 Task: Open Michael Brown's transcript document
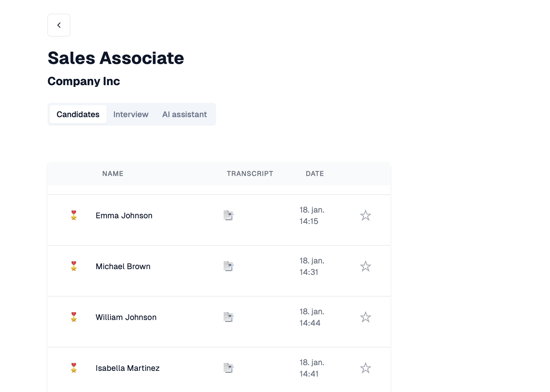(x=228, y=266)
